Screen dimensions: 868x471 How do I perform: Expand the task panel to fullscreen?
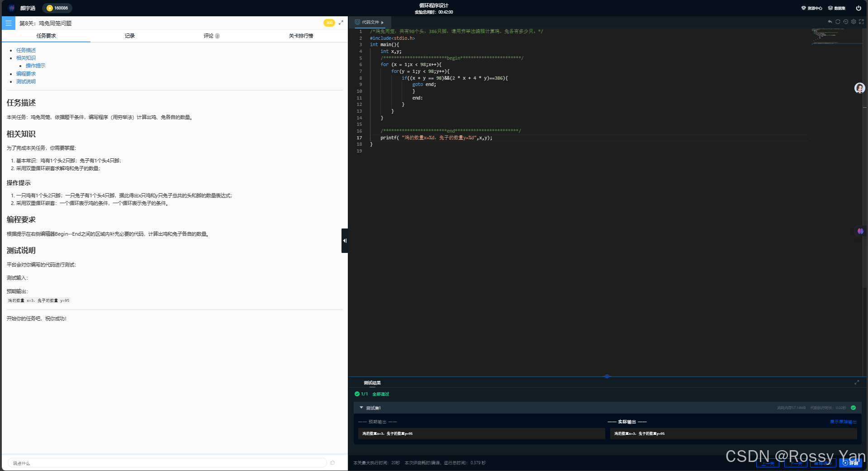point(341,23)
